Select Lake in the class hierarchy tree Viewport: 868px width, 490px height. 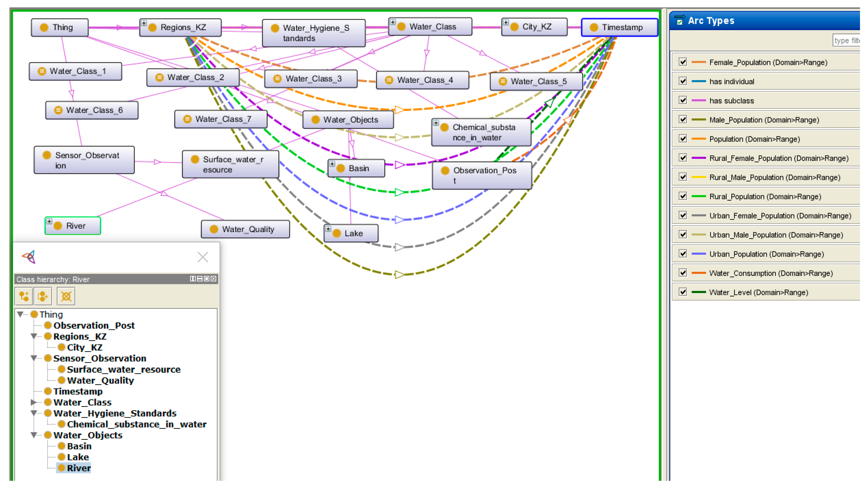[x=78, y=457]
